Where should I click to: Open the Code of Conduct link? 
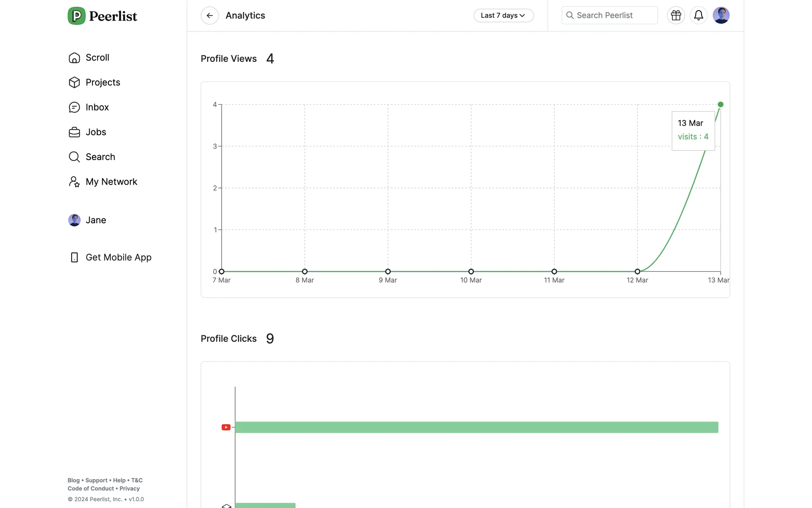(91, 489)
